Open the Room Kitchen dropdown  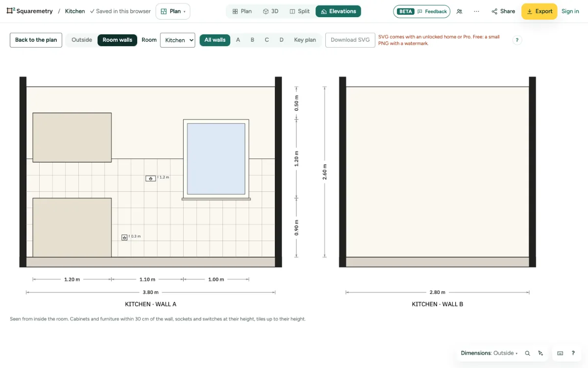click(x=177, y=40)
